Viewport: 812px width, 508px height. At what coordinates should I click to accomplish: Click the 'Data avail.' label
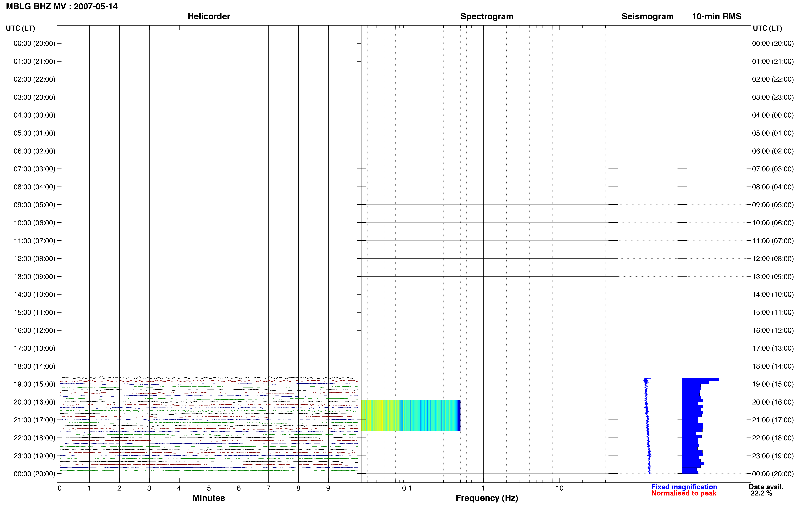click(x=766, y=487)
